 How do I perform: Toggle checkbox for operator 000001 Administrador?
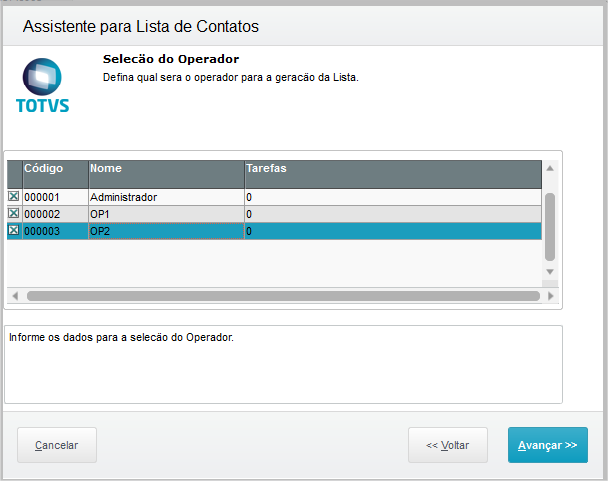point(13,197)
